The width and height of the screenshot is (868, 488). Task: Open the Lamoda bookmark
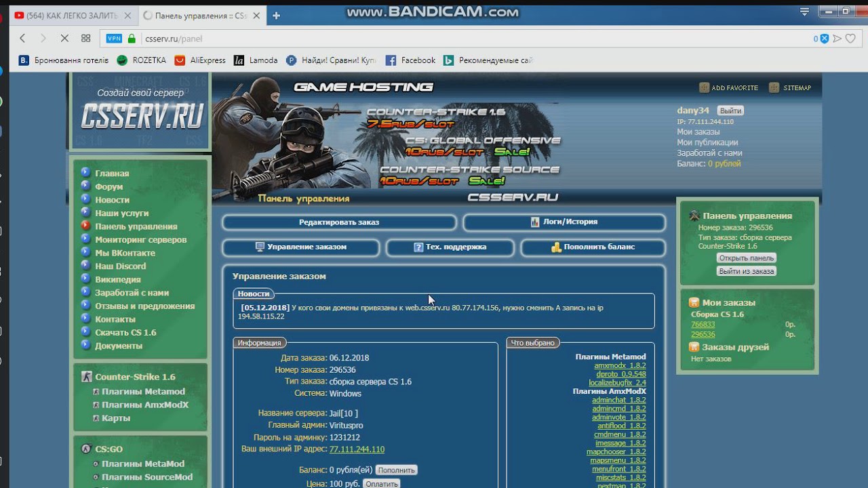(256, 60)
